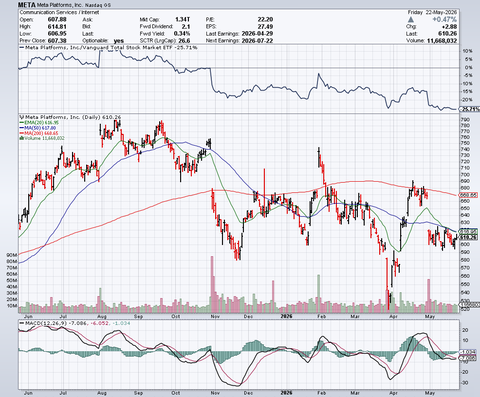Click the Prev Close value 607.38
This screenshot has width=480, height=397.
[57, 40]
